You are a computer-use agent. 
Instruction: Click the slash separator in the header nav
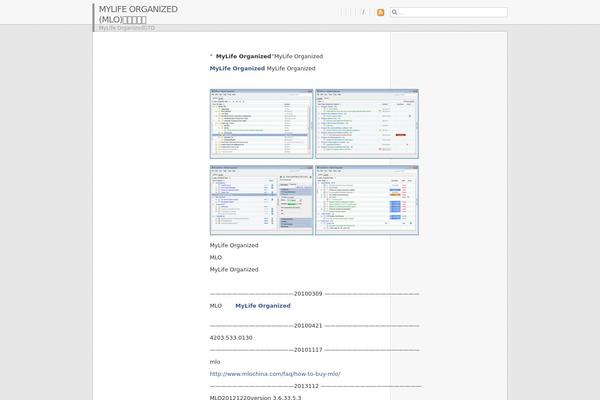(363, 12)
